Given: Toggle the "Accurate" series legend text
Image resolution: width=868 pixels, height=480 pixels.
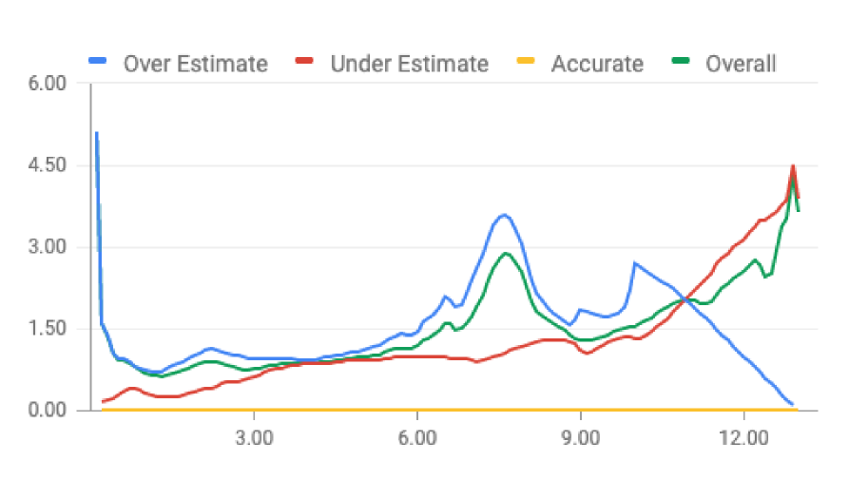Looking at the screenshot, I should click(597, 65).
